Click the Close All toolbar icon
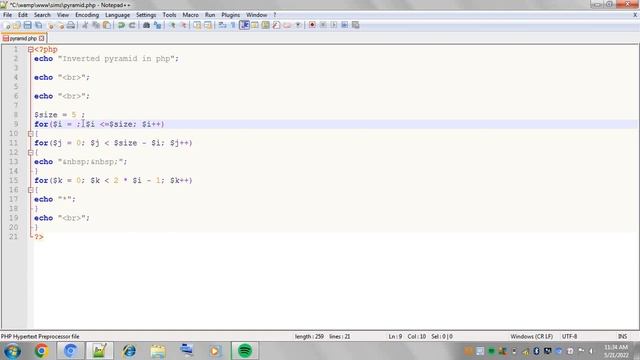The height and width of the screenshot is (360, 640). pyautogui.click(x=61, y=25)
